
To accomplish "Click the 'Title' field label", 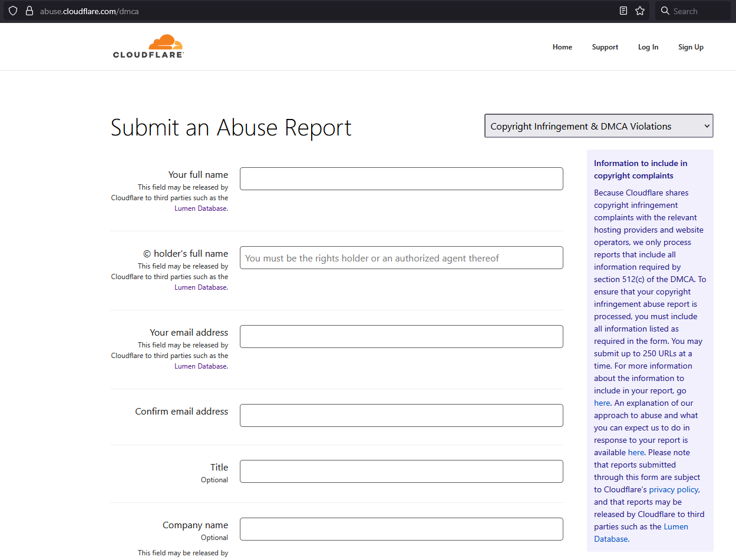I will (x=219, y=467).
